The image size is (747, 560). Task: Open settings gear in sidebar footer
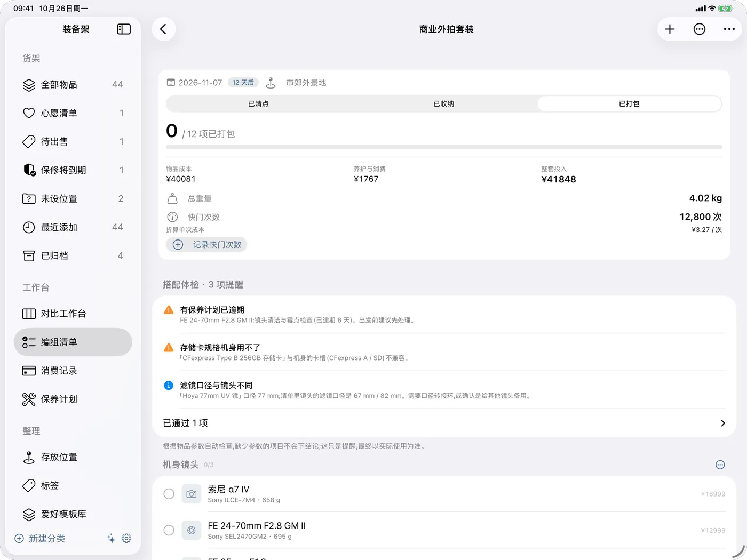126,539
